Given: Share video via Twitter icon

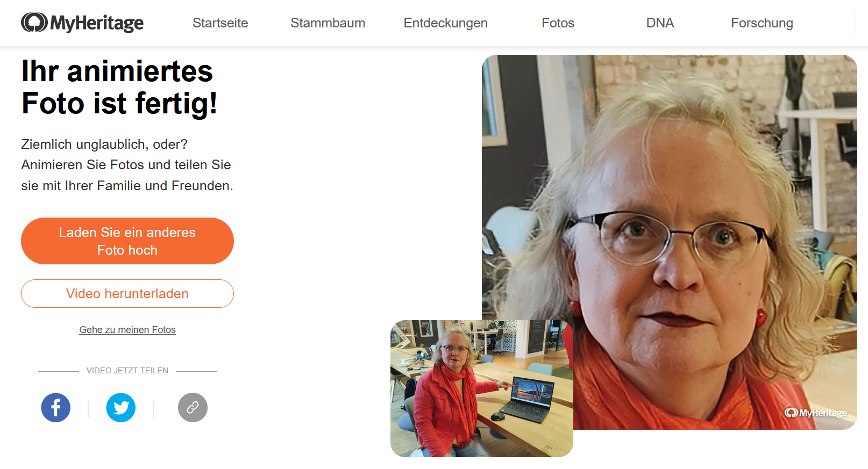Looking at the screenshot, I should point(121,408).
